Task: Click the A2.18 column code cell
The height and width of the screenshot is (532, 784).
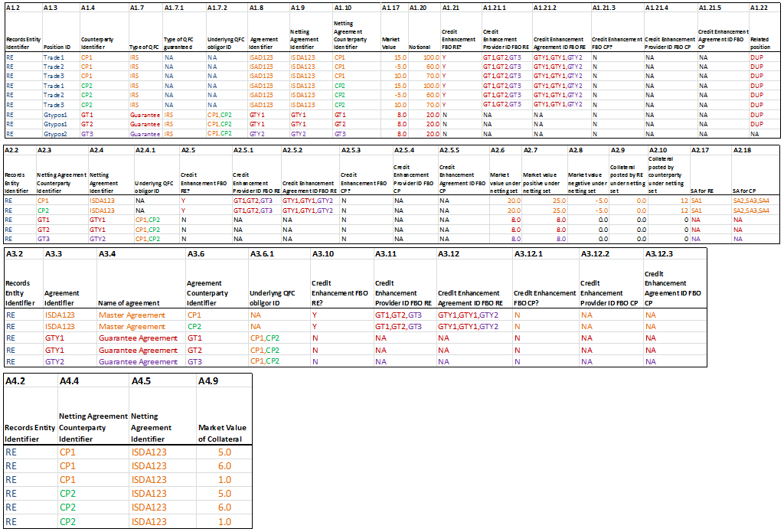Action: pos(743,151)
